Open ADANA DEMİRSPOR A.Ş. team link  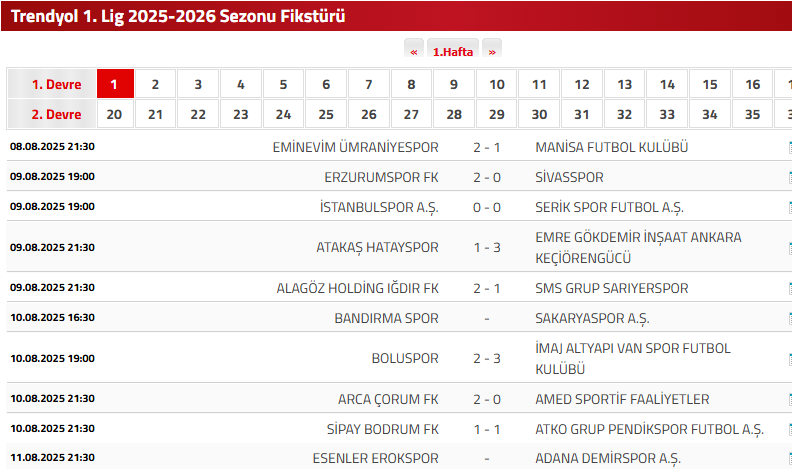pos(608,458)
